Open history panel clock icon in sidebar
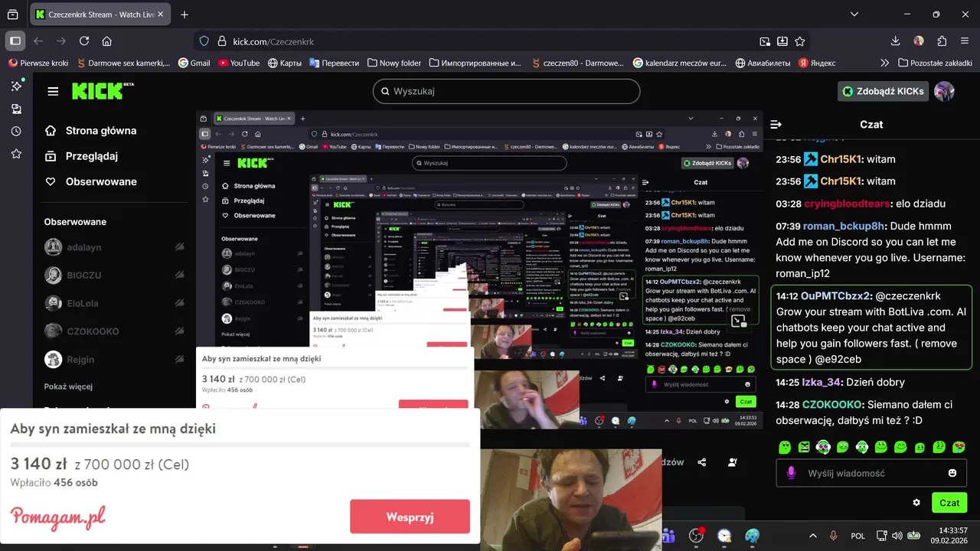This screenshot has height=551, width=980. pyautogui.click(x=16, y=132)
